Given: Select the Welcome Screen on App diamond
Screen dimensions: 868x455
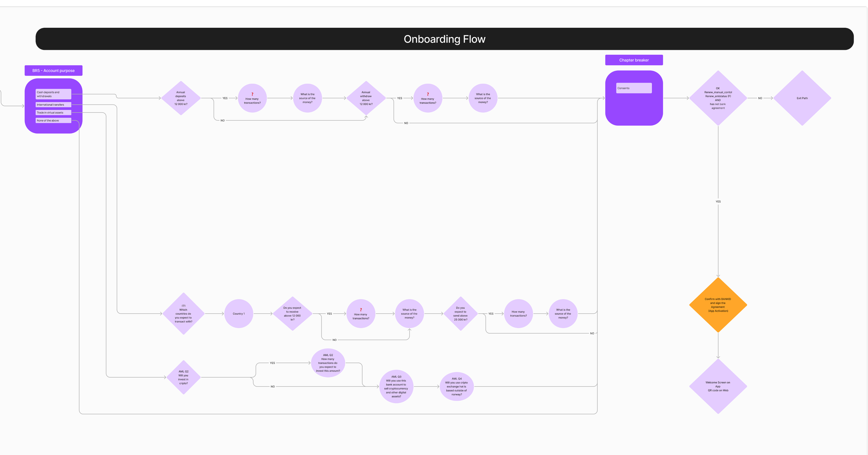Looking at the screenshot, I should pyautogui.click(x=718, y=386).
